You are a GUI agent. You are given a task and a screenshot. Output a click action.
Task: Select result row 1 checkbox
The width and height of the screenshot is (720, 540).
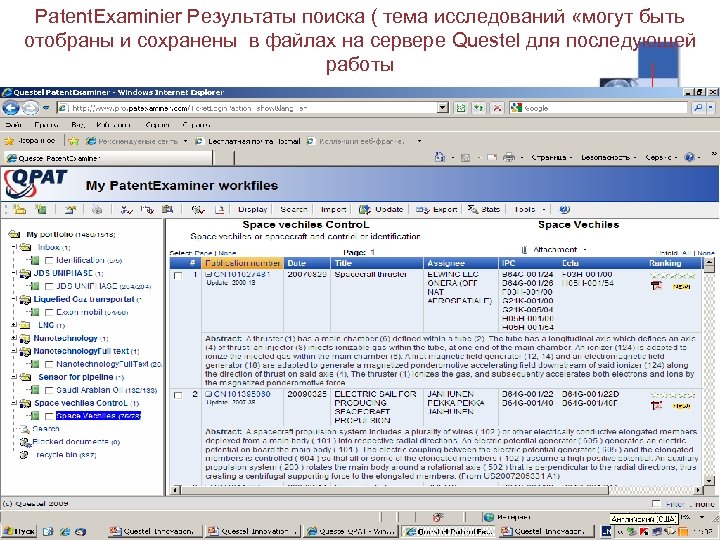point(178,276)
